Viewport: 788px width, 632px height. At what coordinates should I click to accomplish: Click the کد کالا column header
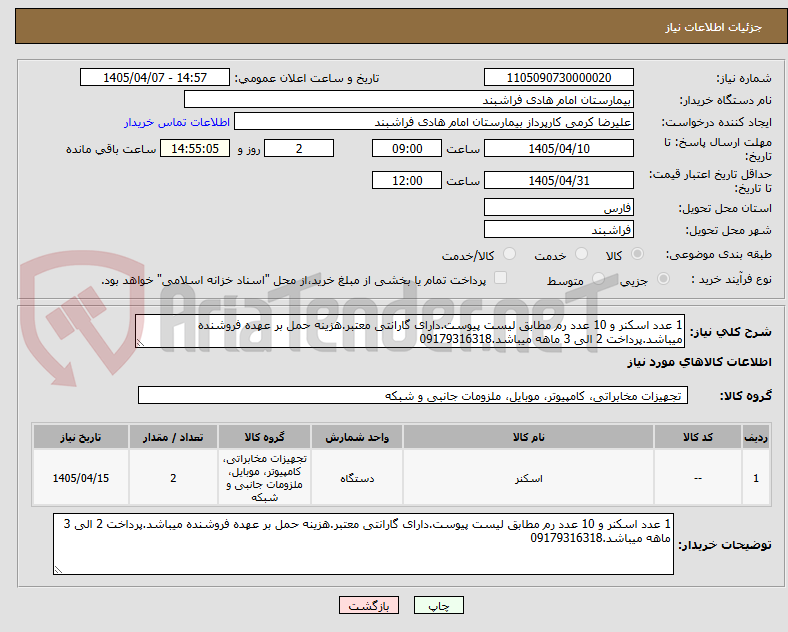coord(698,437)
